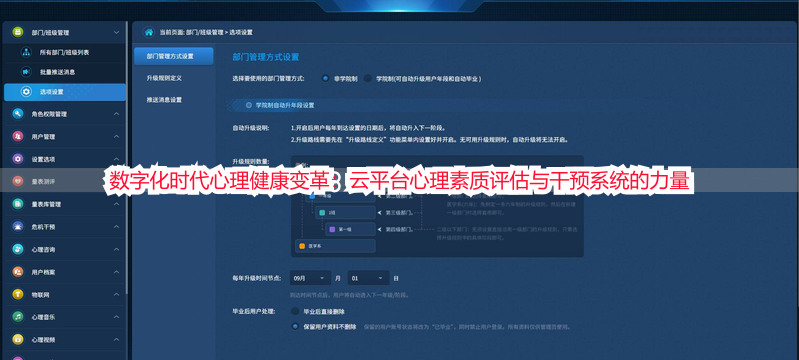
Task: Click the 角色权限管理 key icon
Action: tap(18, 114)
